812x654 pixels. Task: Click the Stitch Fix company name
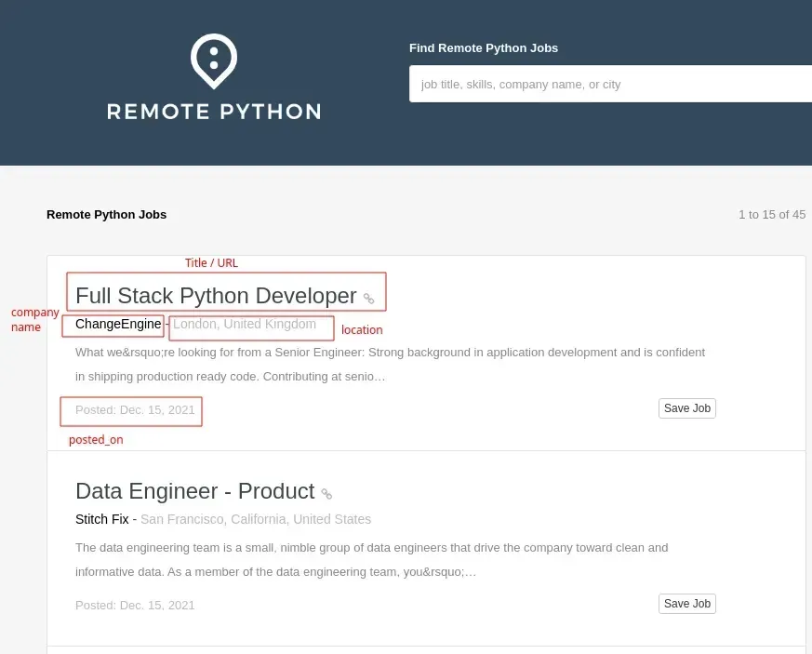101,519
